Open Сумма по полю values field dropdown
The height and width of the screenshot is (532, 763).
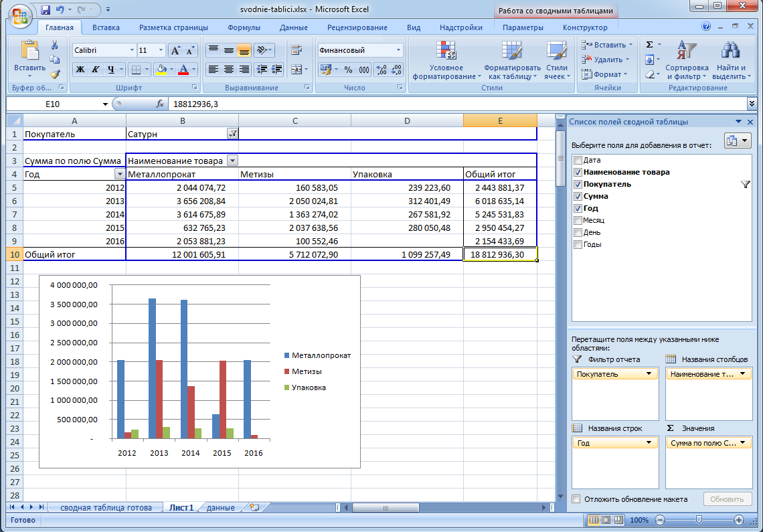[742, 442]
